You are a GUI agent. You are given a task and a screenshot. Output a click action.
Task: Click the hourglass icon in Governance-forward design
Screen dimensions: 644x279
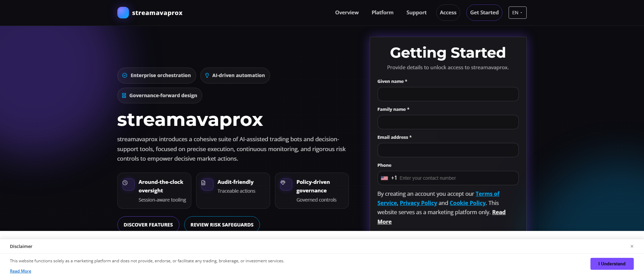click(x=124, y=96)
